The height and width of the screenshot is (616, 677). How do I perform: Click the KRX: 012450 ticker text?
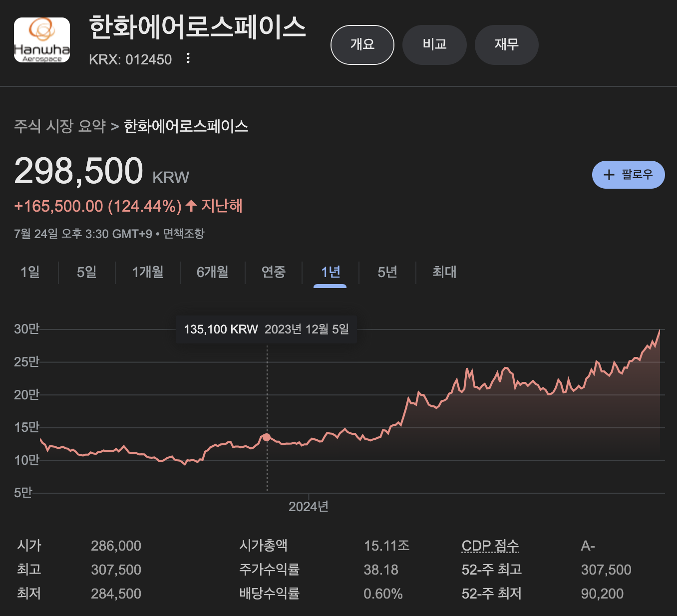tap(130, 59)
